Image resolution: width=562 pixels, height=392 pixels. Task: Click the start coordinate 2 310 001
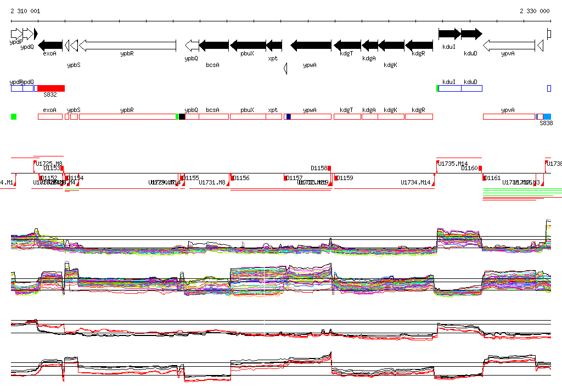[x=25, y=11]
